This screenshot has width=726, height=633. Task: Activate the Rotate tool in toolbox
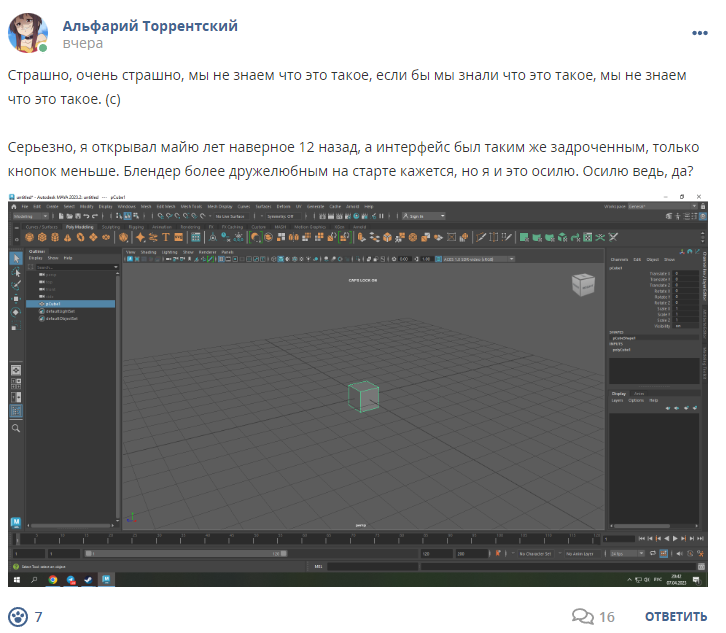coord(16,312)
